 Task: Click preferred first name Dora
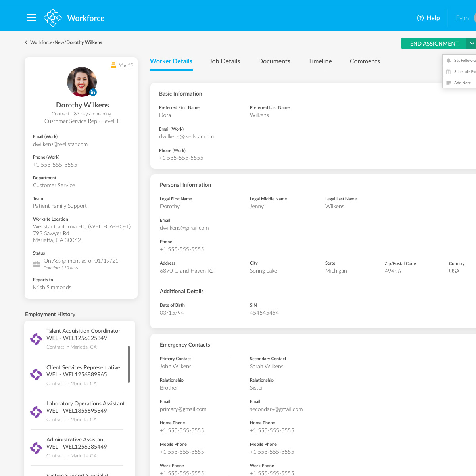tap(165, 115)
